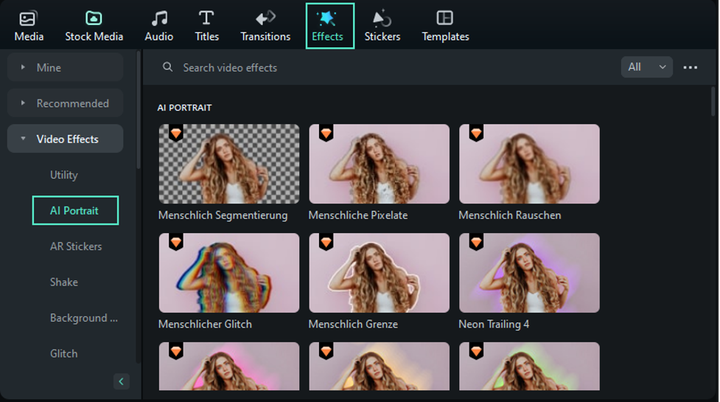Open the Stock Media section
Viewport: 720px width, 402px height.
click(x=93, y=25)
